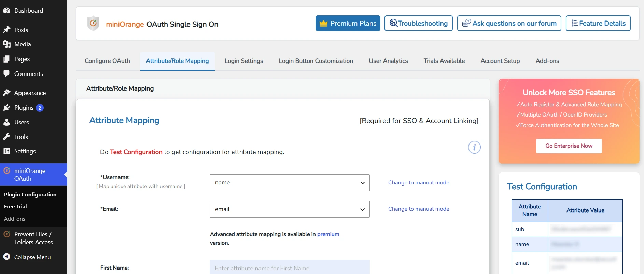Screen dimensions: 644x274
Task: Click the miniOrange OAuth sidebar icon
Action: (x=7, y=170)
